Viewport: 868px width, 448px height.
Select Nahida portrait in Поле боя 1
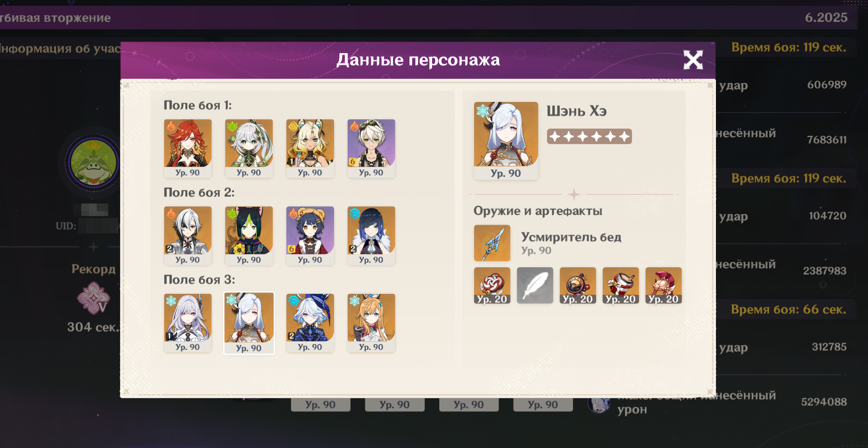click(249, 148)
